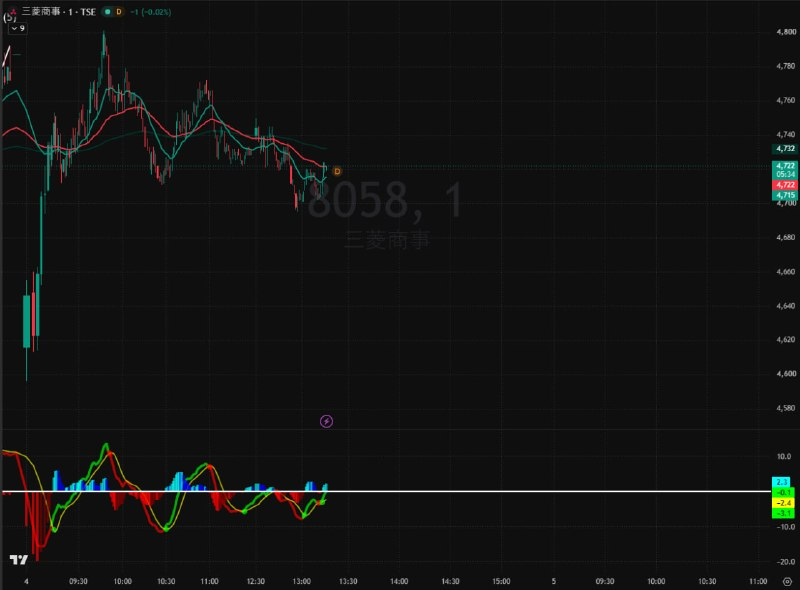Click the day 4 date label on time axis
800x590 pixels.
[27, 581]
